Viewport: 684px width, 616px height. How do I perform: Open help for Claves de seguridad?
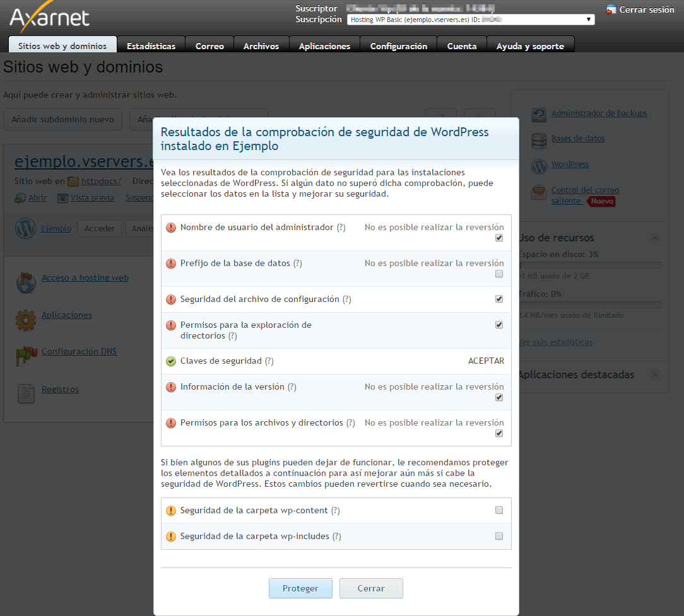[x=269, y=361]
